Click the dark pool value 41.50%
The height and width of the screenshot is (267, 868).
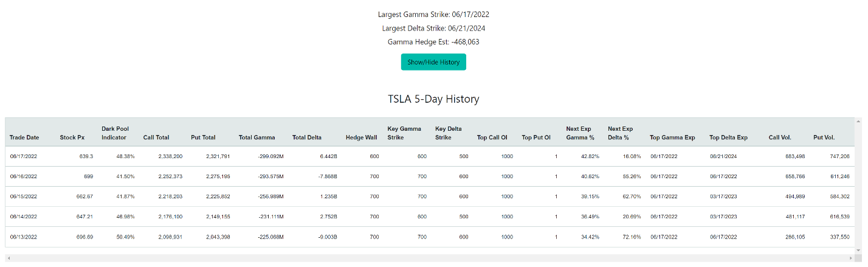pos(125,176)
